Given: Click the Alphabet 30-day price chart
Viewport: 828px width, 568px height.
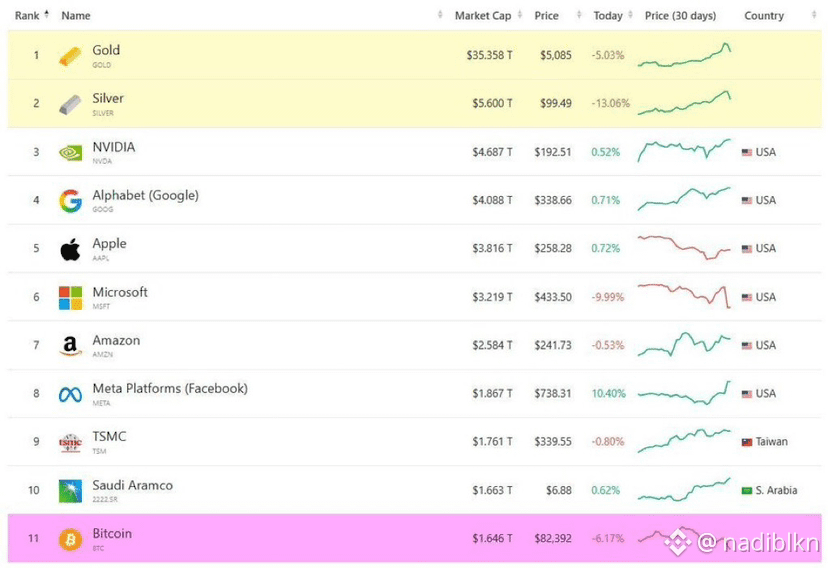Looking at the screenshot, I should (684, 199).
